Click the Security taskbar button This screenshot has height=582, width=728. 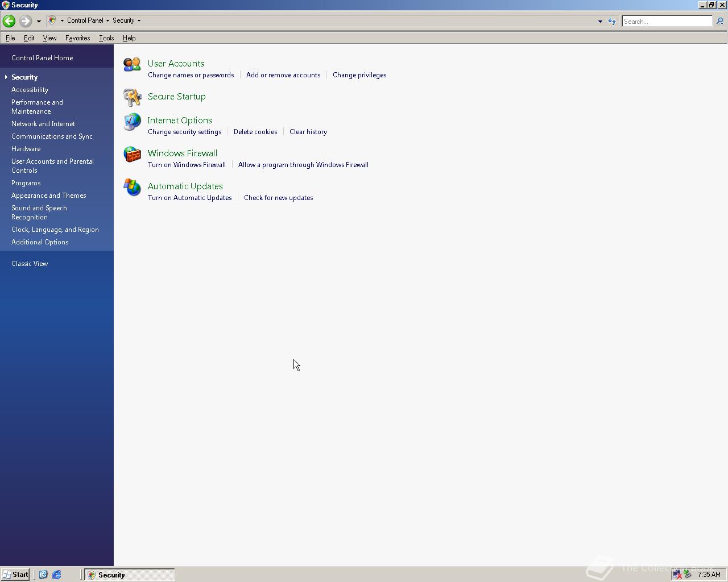click(x=130, y=575)
